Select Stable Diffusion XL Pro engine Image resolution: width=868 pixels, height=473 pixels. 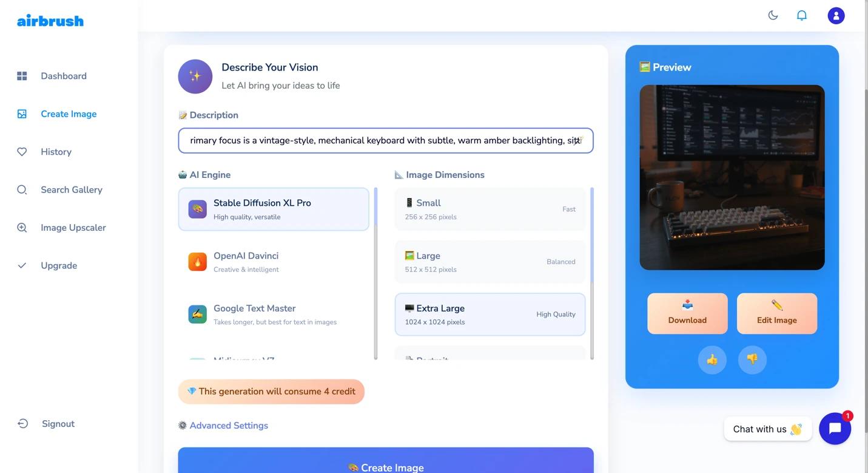tap(274, 209)
